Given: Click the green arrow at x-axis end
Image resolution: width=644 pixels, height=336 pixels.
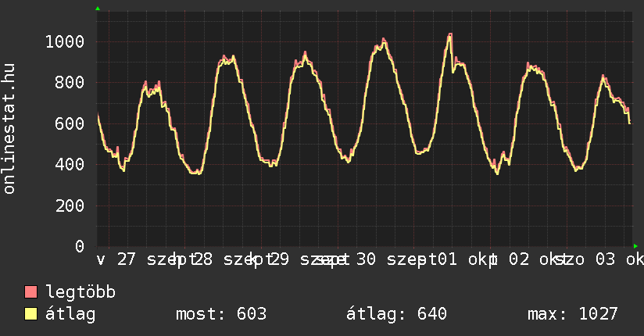Looking at the screenshot, I should (x=635, y=246).
